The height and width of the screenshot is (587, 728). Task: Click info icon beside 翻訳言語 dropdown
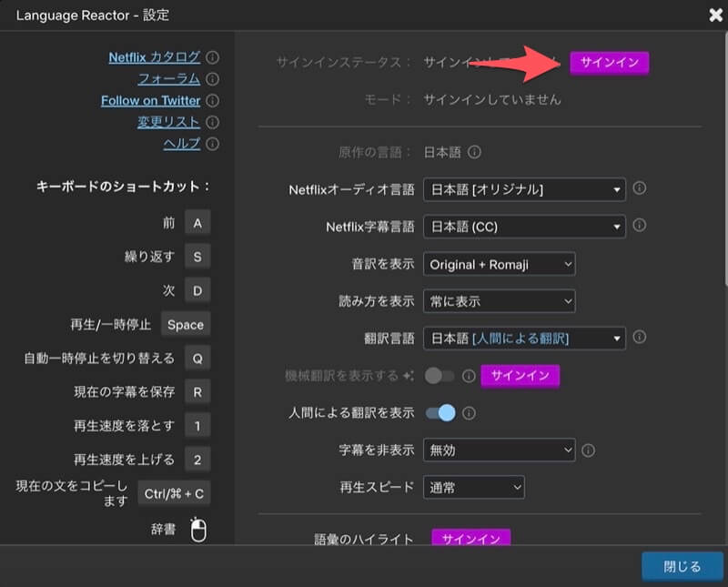coord(640,337)
